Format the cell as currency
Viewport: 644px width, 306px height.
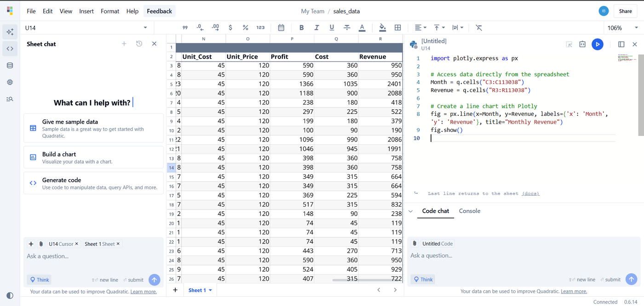pyautogui.click(x=230, y=28)
